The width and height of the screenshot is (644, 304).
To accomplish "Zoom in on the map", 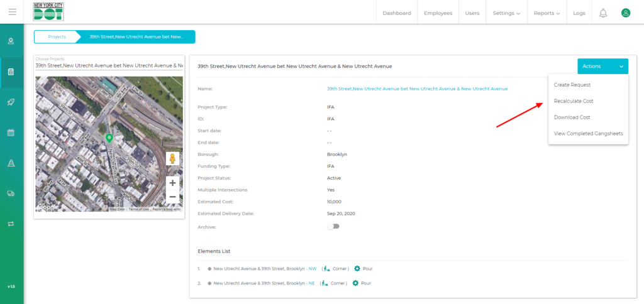I will click(172, 183).
